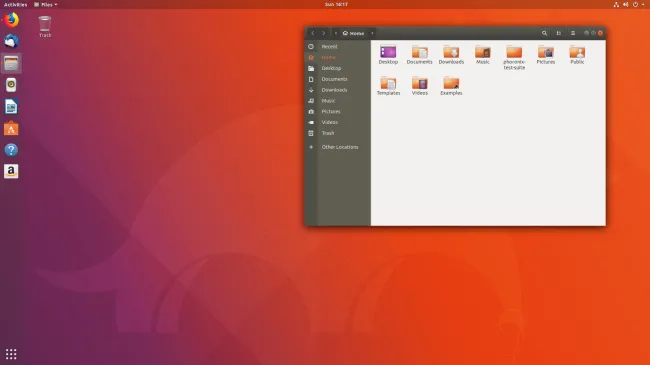The height and width of the screenshot is (365, 650).
Task: Go forward in Files window
Action: point(324,33)
